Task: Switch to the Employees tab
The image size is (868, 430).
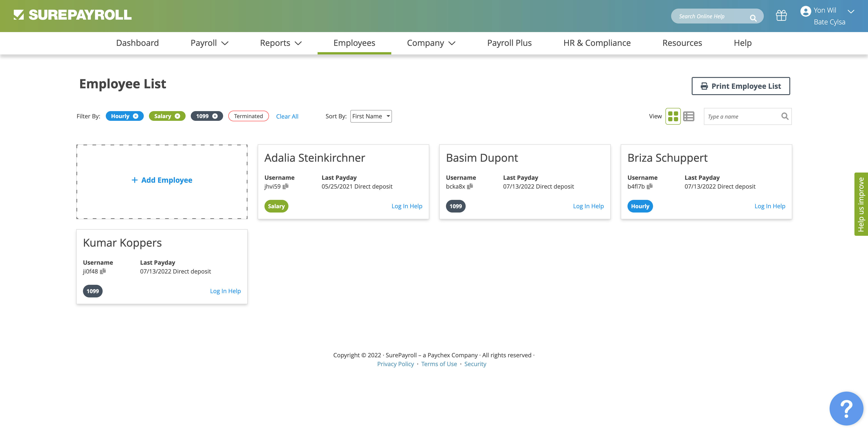Action: (x=354, y=43)
